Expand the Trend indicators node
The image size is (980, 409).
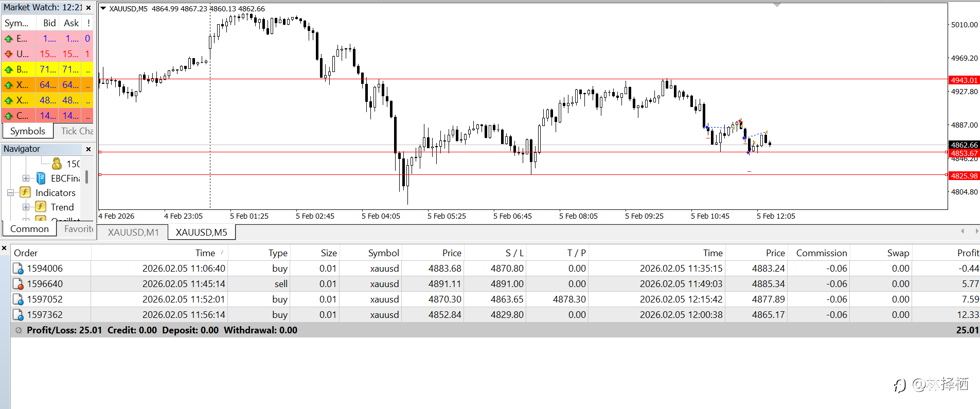26,207
